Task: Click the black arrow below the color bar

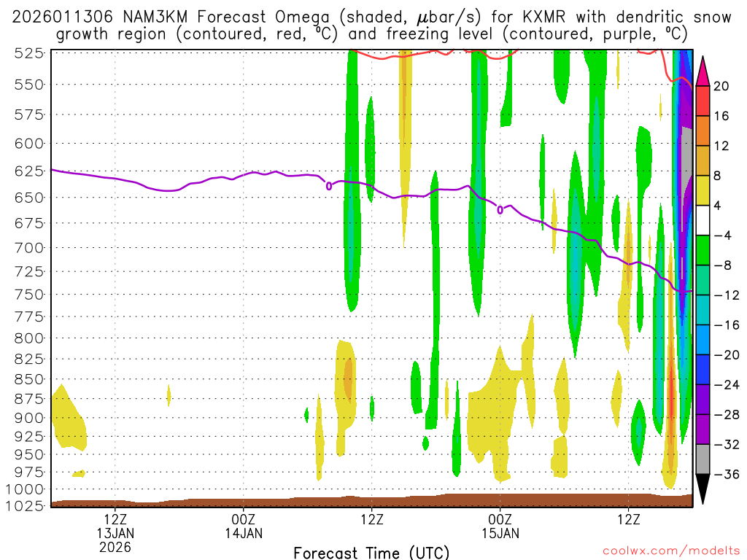Action: pyautogui.click(x=703, y=489)
